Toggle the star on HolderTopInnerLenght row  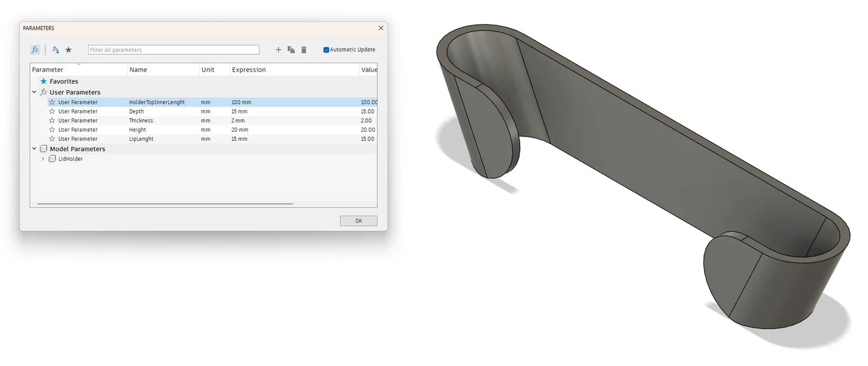coord(52,102)
